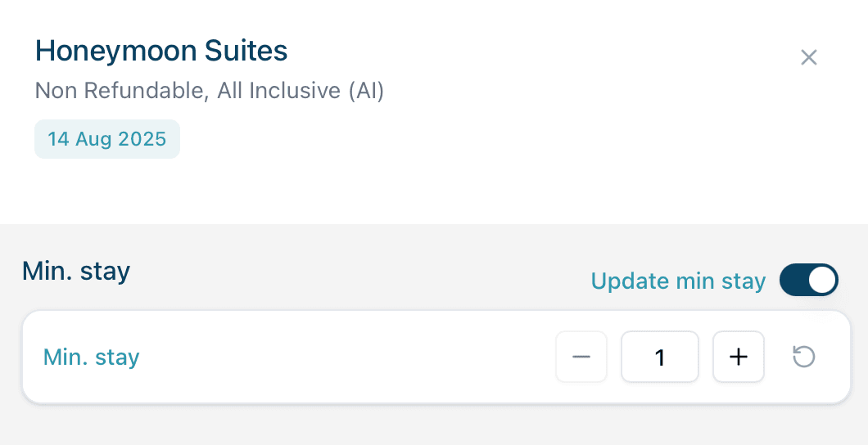868x445 pixels.
Task: Turn off the Update min stay toggle
Action: pyautogui.click(x=809, y=281)
